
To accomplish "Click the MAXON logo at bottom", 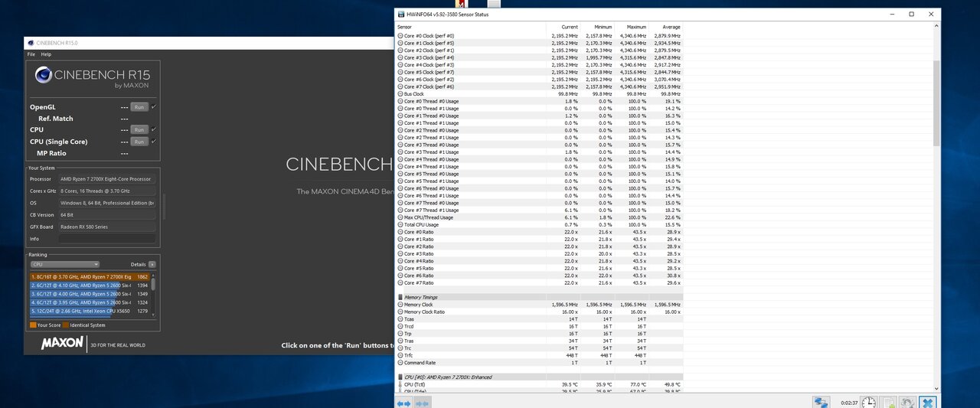I will coord(62,343).
